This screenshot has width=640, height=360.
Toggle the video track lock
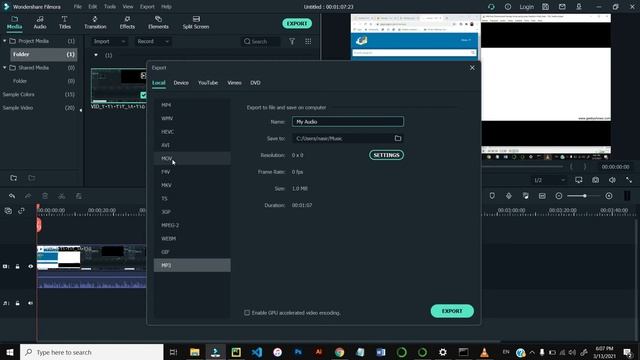(x=18, y=266)
